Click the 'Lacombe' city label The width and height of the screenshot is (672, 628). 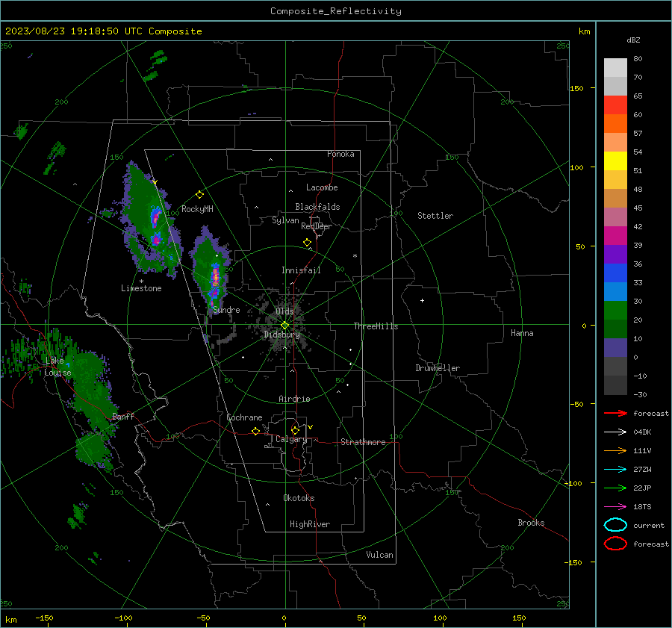coord(322,187)
